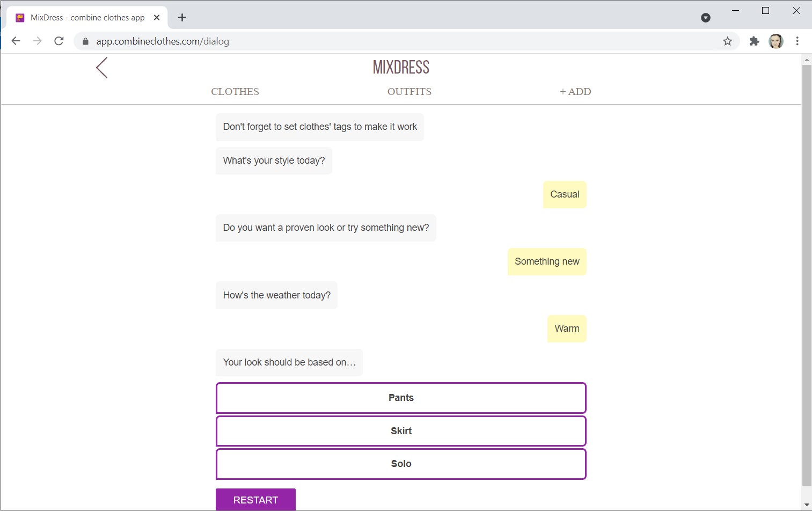Minimize the Chrome window

click(x=736, y=11)
